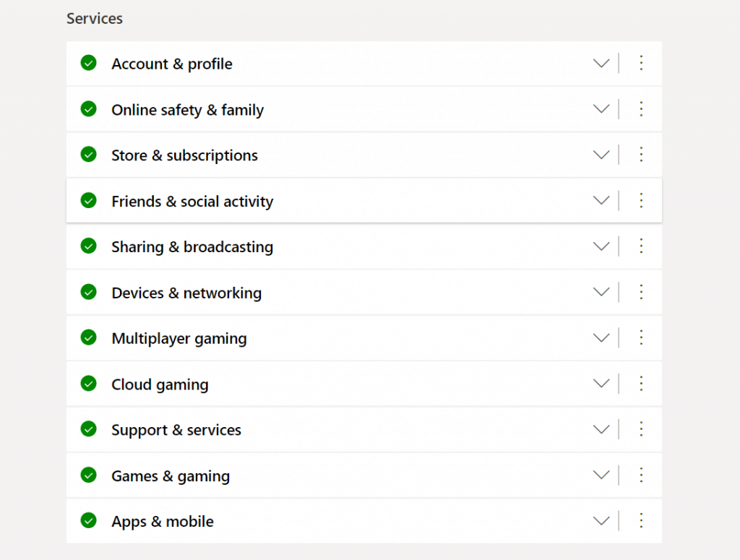740x560 pixels.
Task: Open more options for Online safety & family
Action: [640, 109]
